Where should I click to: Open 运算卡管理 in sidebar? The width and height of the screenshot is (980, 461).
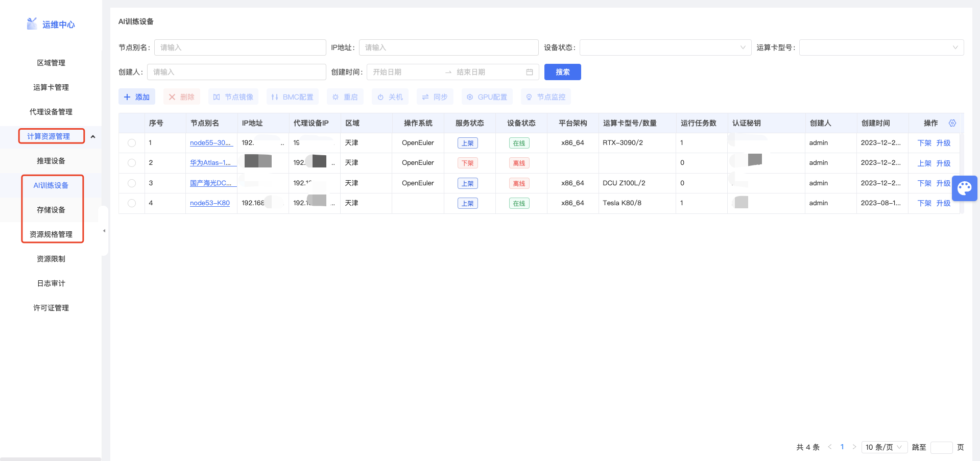pos(51,87)
